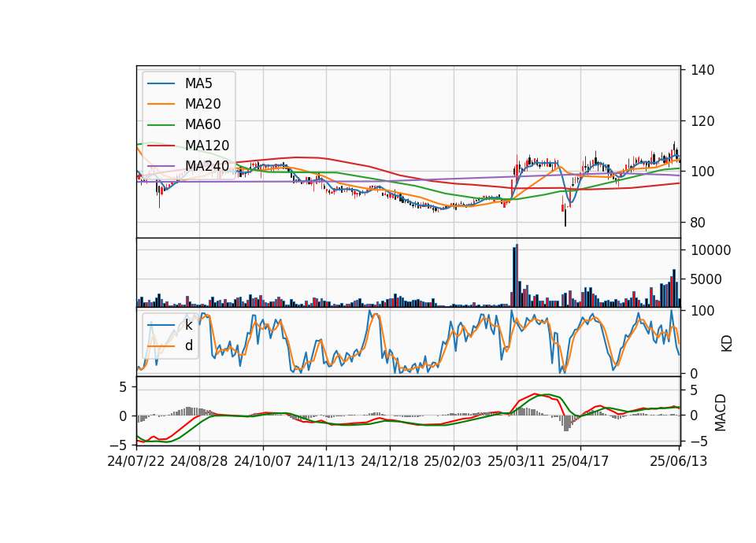Click the KD axis title
Screen dimensions: 756x543
coord(727,344)
